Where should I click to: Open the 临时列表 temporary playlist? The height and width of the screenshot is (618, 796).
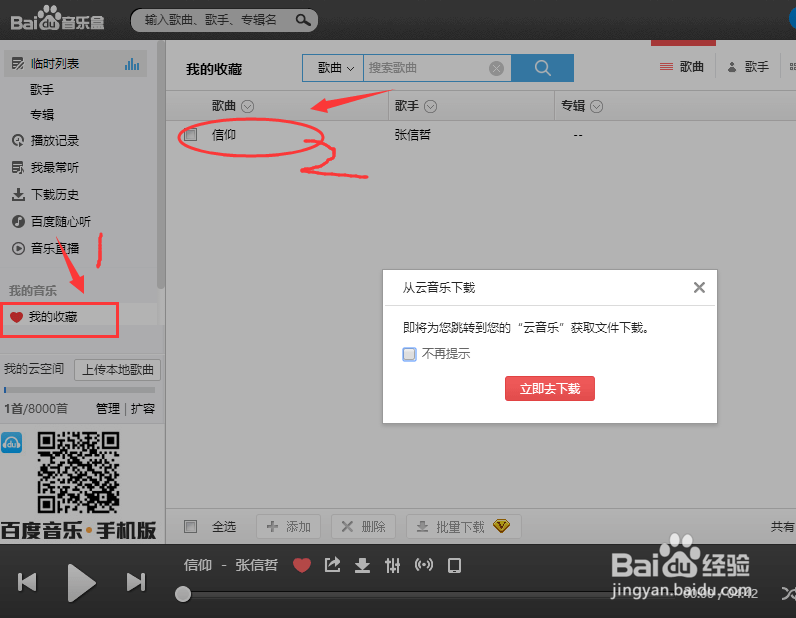click(x=75, y=63)
